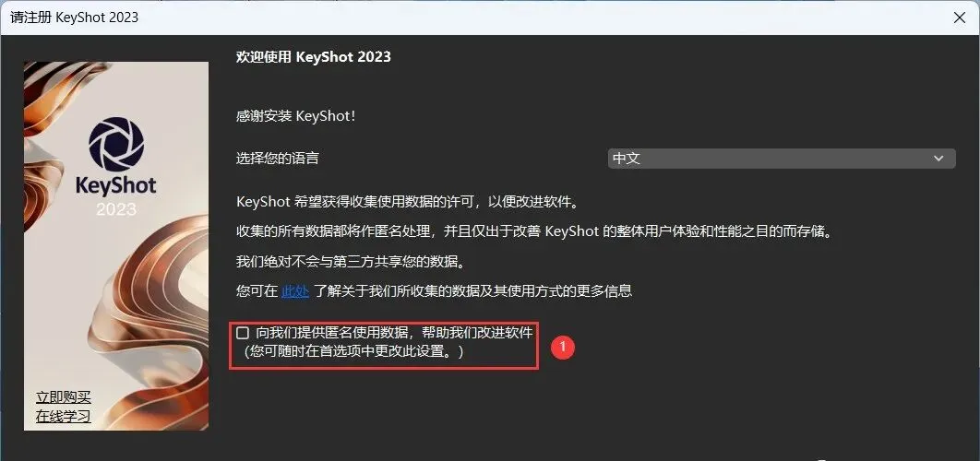
Task: Click the 向我们提供匿名使用数据 checkbox label
Action: 394,333
